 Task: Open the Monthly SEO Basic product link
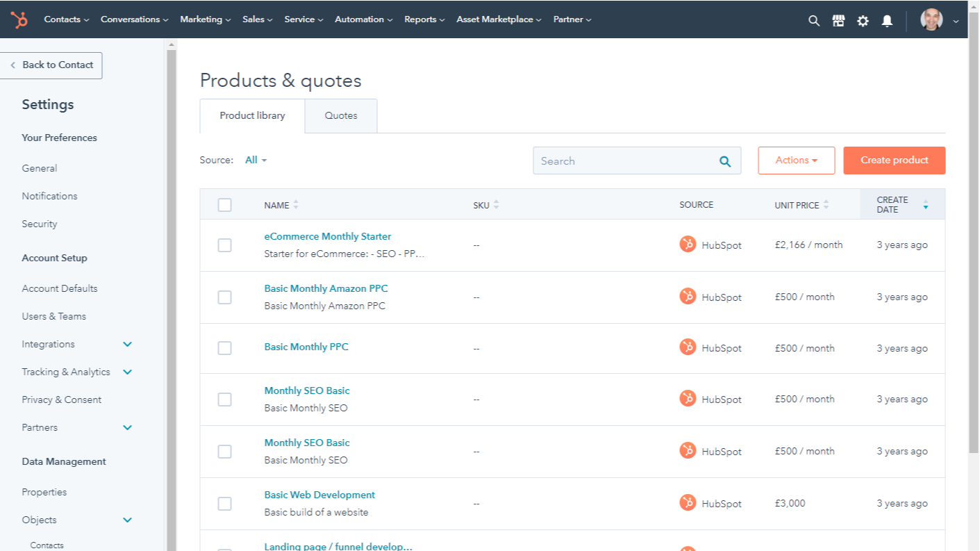[307, 390]
